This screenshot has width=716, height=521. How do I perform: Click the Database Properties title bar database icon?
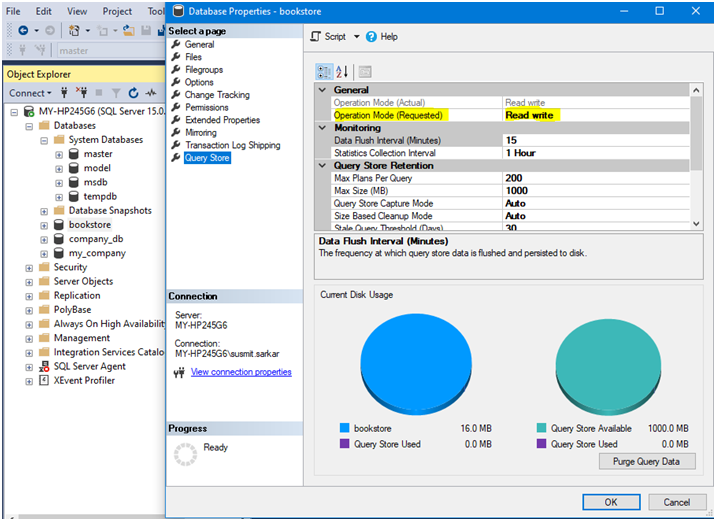[178, 11]
